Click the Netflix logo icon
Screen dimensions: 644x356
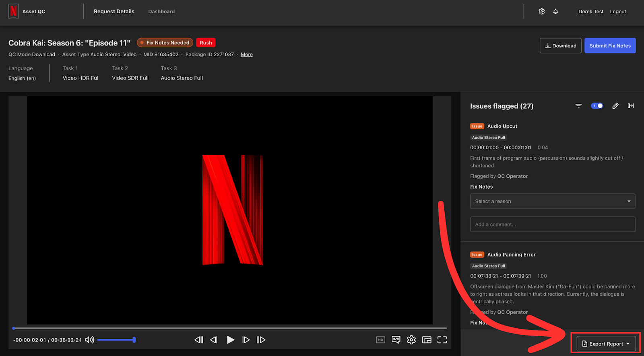[13, 11]
